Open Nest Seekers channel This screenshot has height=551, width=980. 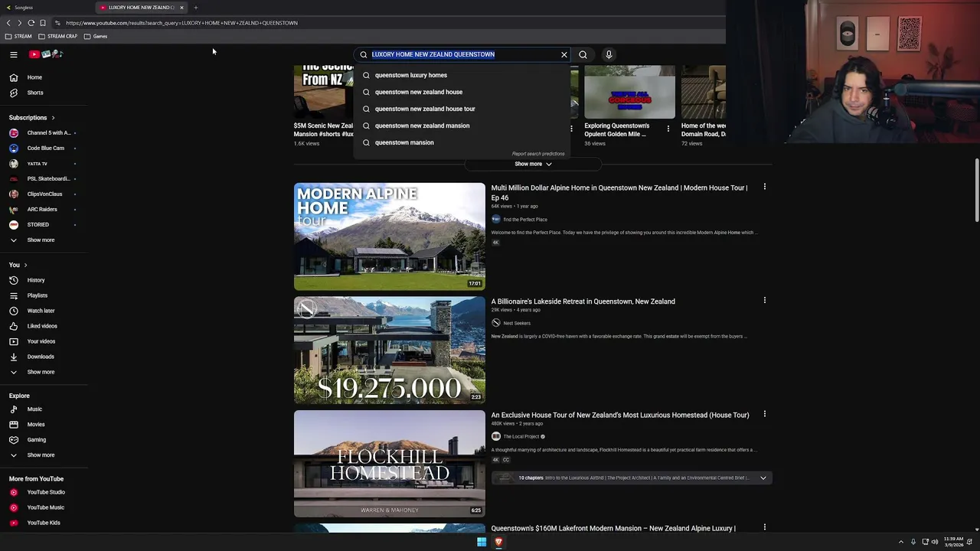517,323
